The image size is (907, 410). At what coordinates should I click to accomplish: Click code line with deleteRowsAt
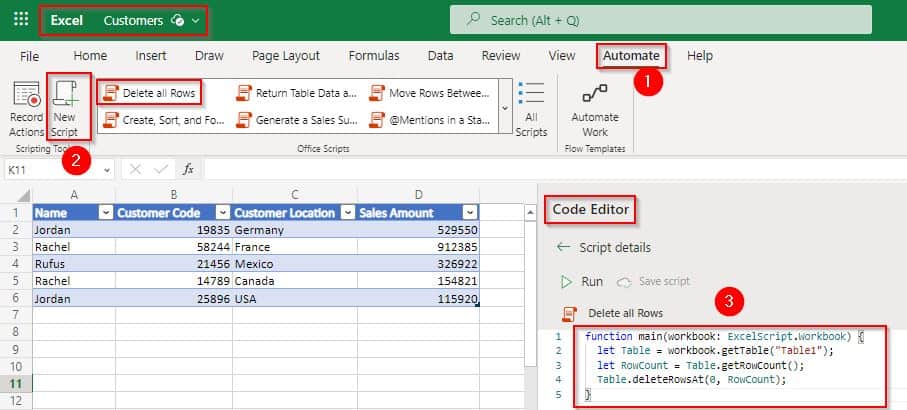click(x=692, y=380)
